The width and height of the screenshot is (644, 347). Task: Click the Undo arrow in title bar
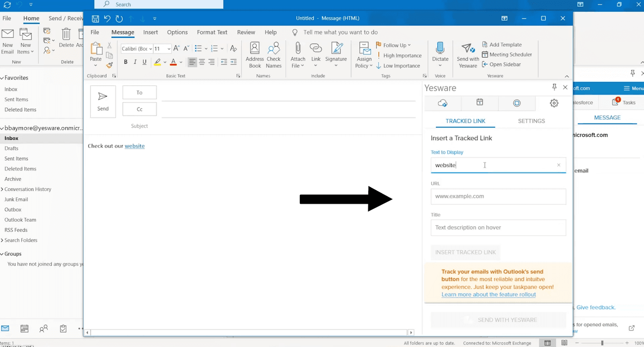(x=107, y=19)
